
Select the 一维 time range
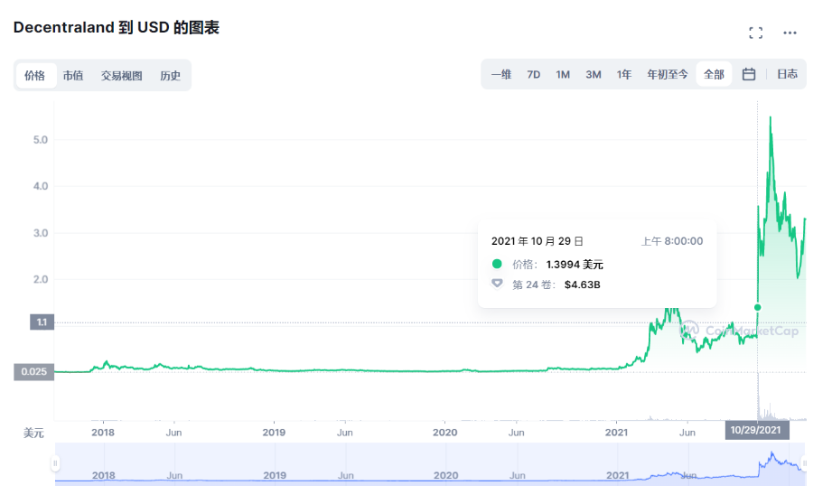[x=501, y=74]
